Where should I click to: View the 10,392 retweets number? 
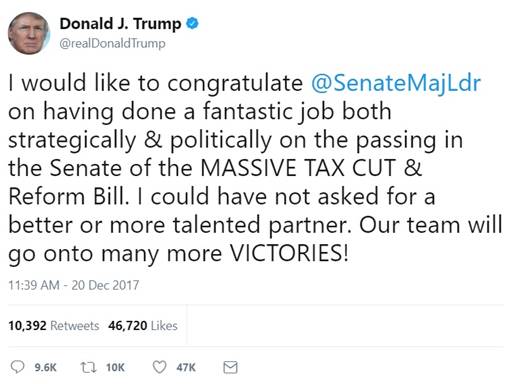click(27, 325)
